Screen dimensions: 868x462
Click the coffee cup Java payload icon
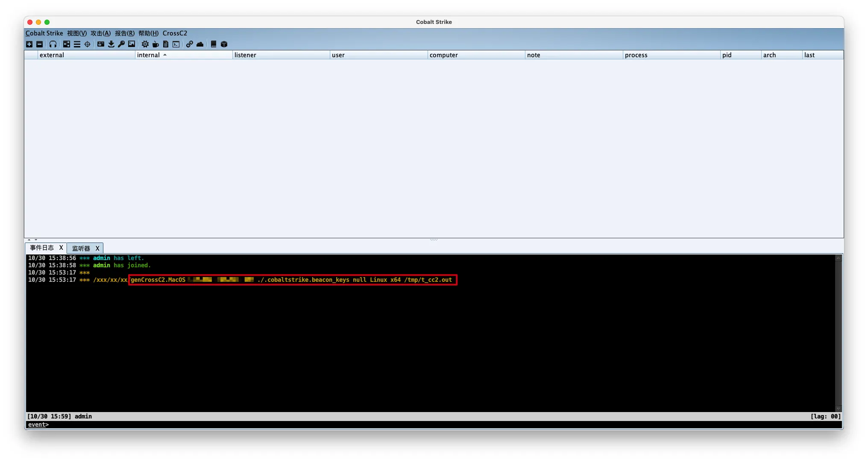(x=155, y=44)
